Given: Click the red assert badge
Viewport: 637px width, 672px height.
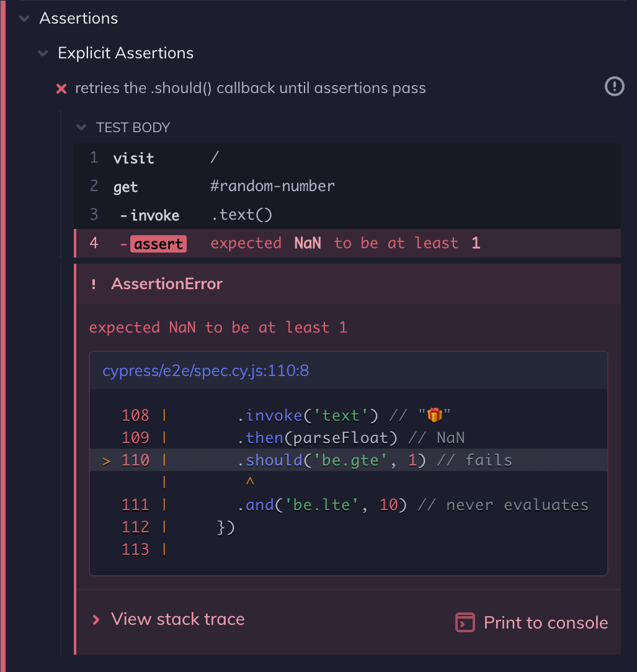Looking at the screenshot, I should pyautogui.click(x=158, y=244).
